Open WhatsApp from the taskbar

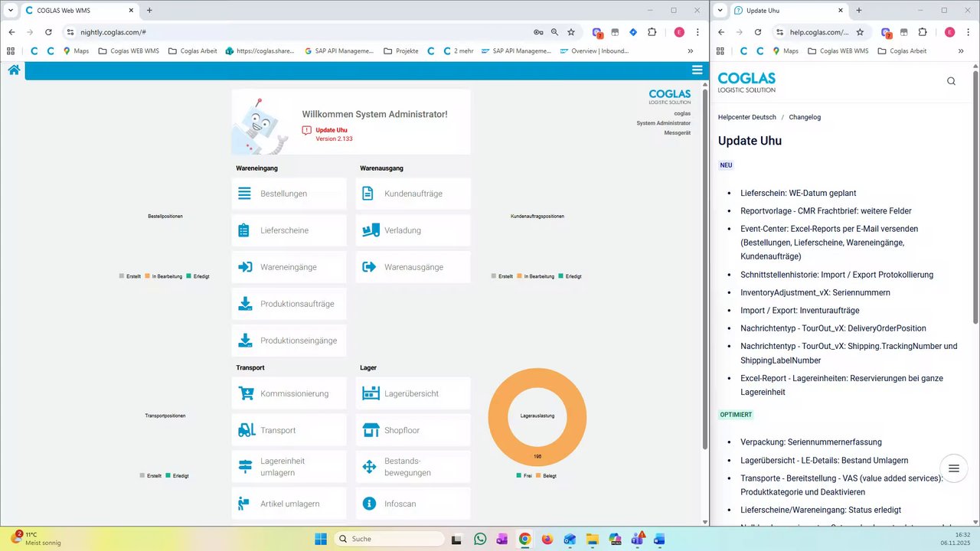480,539
